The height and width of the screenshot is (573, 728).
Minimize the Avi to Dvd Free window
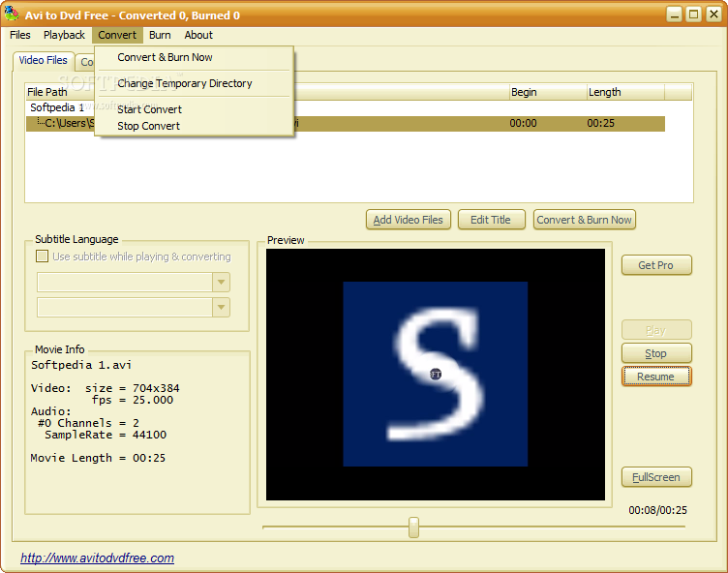click(674, 15)
